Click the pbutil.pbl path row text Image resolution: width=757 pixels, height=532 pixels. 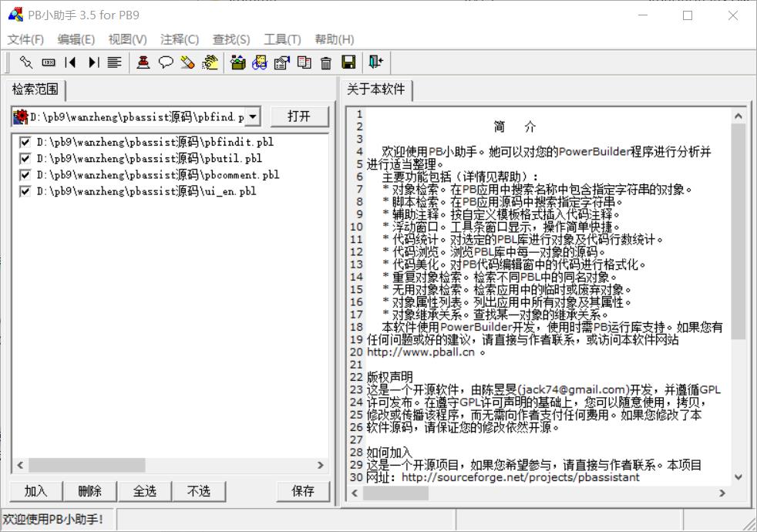150,158
